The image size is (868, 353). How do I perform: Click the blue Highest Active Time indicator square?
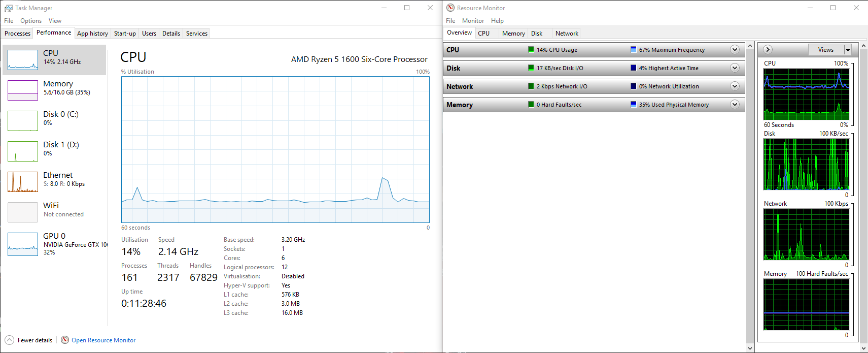click(633, 68)
